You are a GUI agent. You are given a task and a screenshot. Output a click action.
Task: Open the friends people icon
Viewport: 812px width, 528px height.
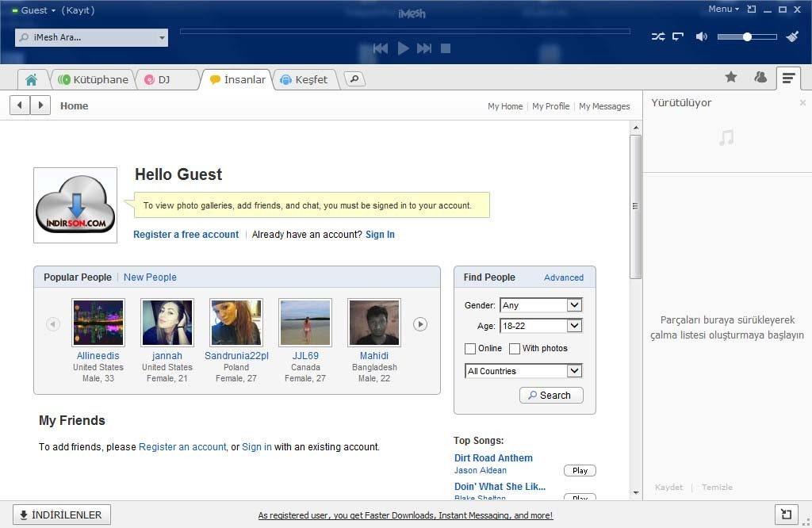(760, 77)
